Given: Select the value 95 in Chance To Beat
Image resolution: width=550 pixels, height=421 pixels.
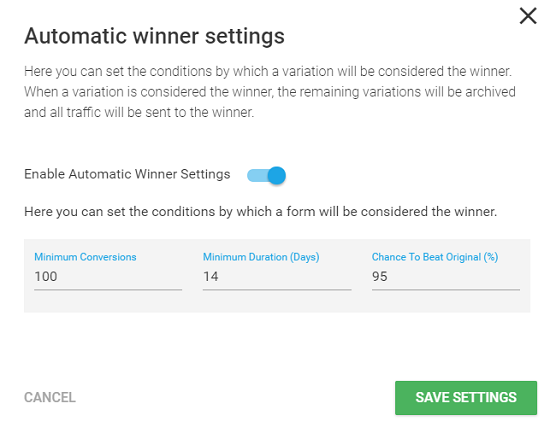Looking at the screenshot, I should (x=380, y=276).
